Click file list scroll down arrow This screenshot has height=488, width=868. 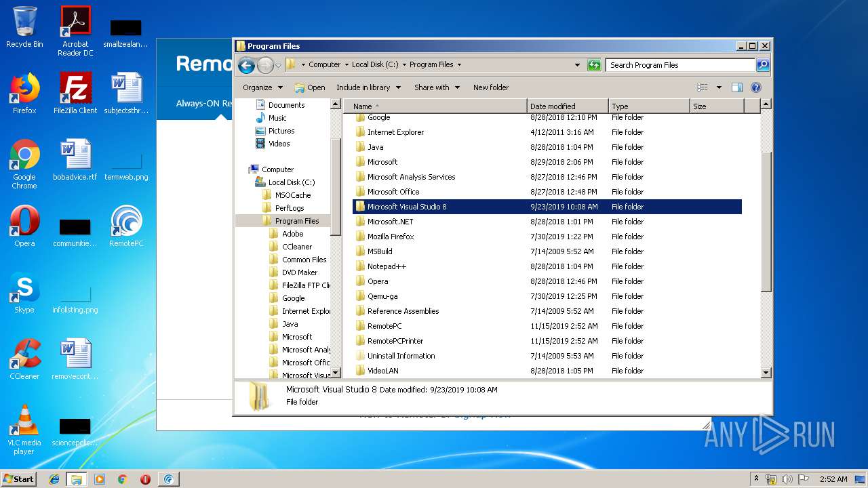point(766,372)
